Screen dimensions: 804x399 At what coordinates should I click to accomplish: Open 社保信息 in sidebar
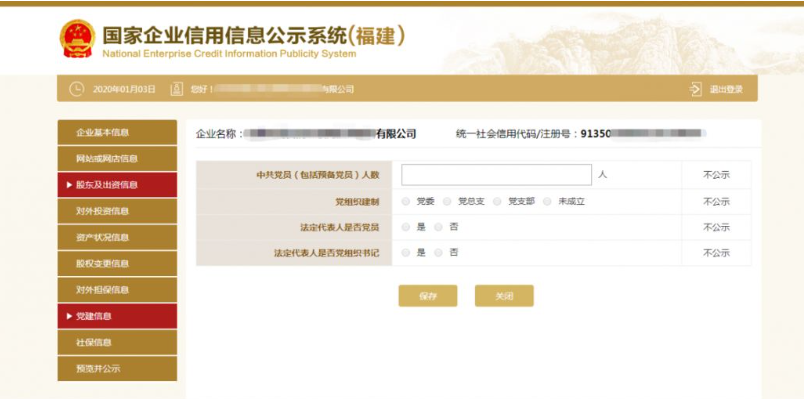click(x=117, y=343)
